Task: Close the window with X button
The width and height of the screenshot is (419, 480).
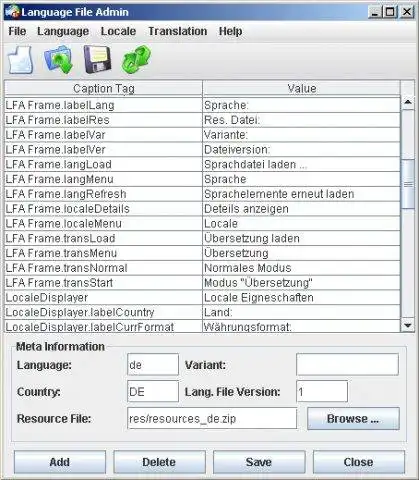Action: pos(407,12)
